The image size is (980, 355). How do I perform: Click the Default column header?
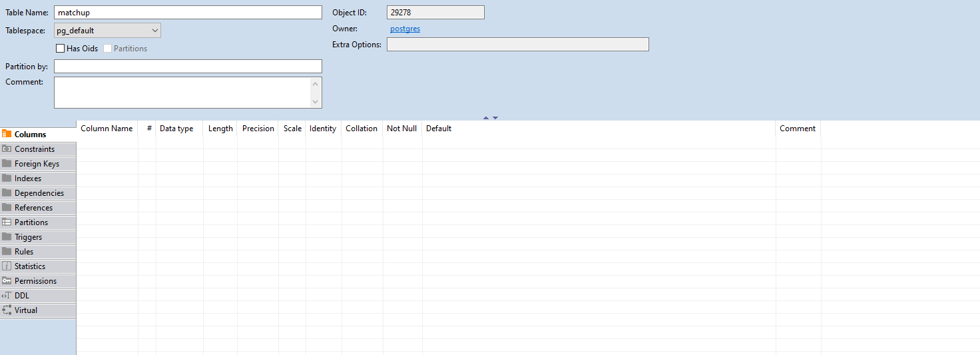tap(599, 129)
